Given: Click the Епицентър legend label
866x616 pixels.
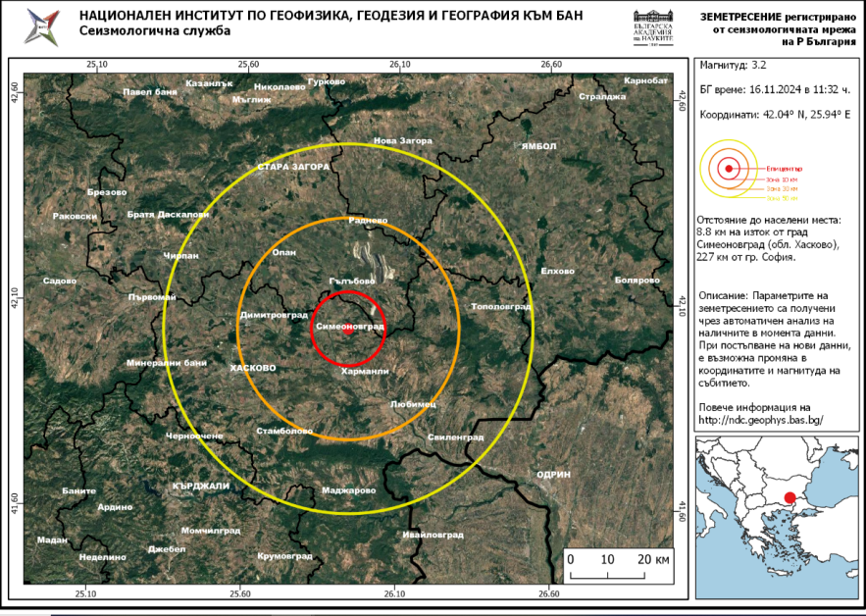Looking at the screenshot, I should pyautogui.click(x=785, y=169).
